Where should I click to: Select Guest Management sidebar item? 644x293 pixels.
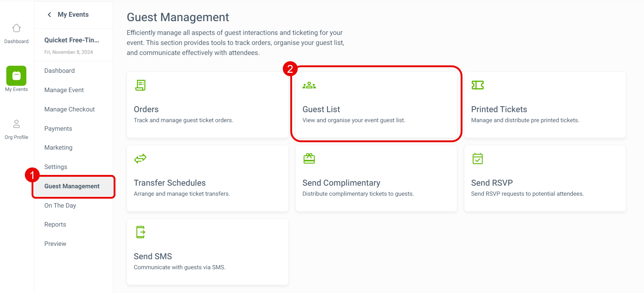tap(73, 186)
